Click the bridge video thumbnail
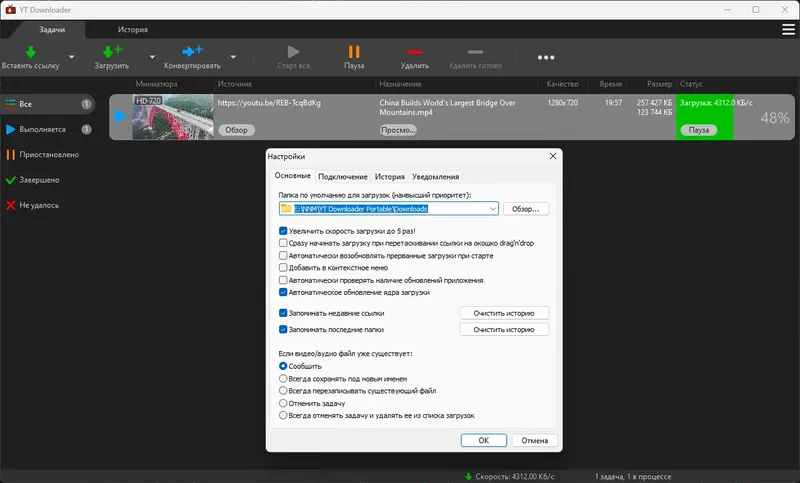This screenshot has height=483, width=800. coord(173,117)
